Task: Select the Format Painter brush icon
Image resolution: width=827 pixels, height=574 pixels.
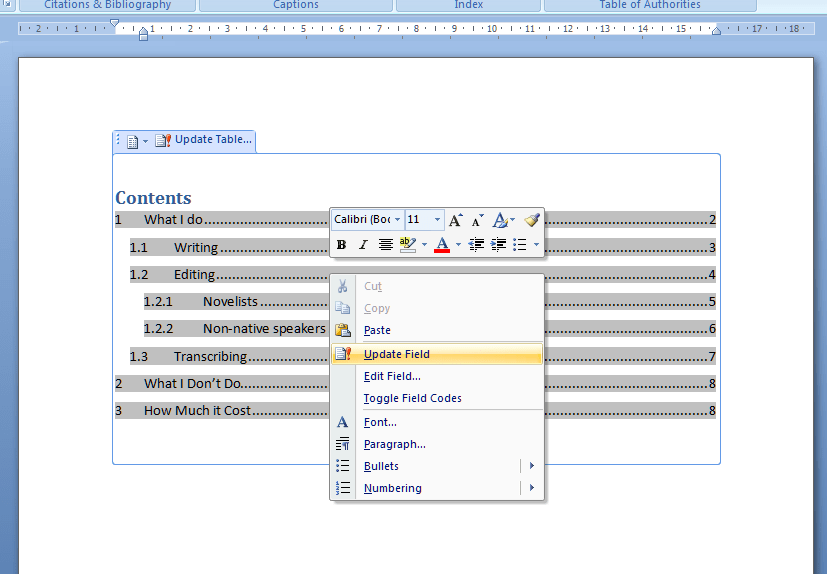Action: tap(532, 220)
